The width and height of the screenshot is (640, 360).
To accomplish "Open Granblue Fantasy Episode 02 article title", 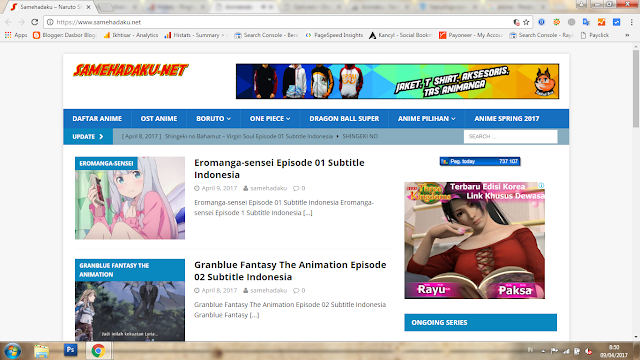I will coord(290,271).
